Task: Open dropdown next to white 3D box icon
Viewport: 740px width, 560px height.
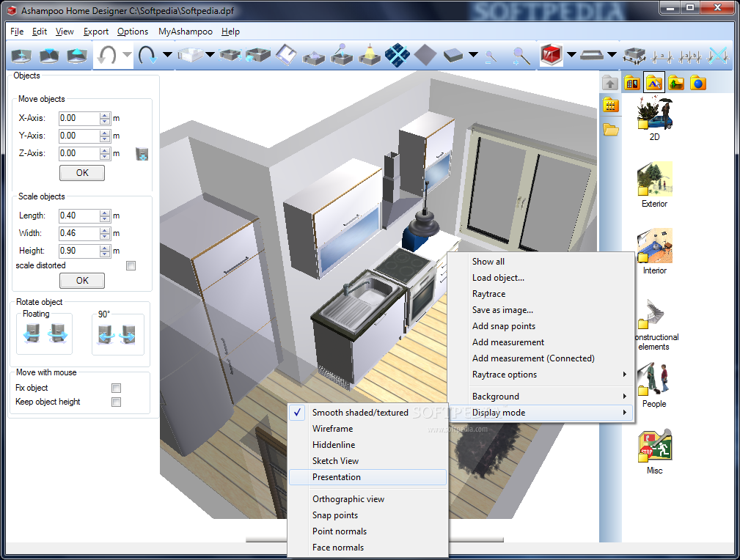Action: pyautogui.click(x=210, y=55)
